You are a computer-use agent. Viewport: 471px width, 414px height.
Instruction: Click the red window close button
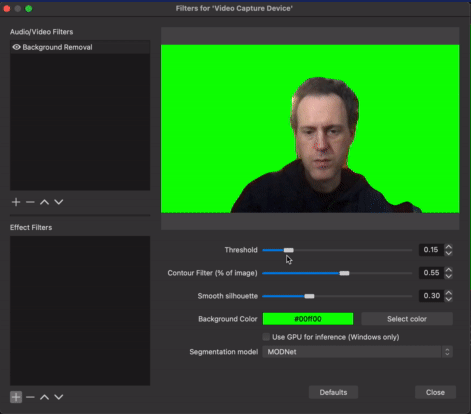(x=7, y=9)
